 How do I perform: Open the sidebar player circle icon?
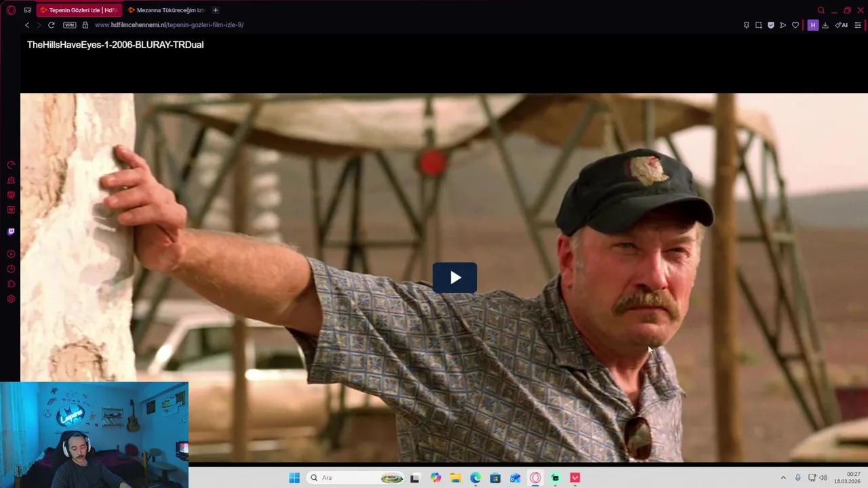pyautogui.click(x=11, y=254)
